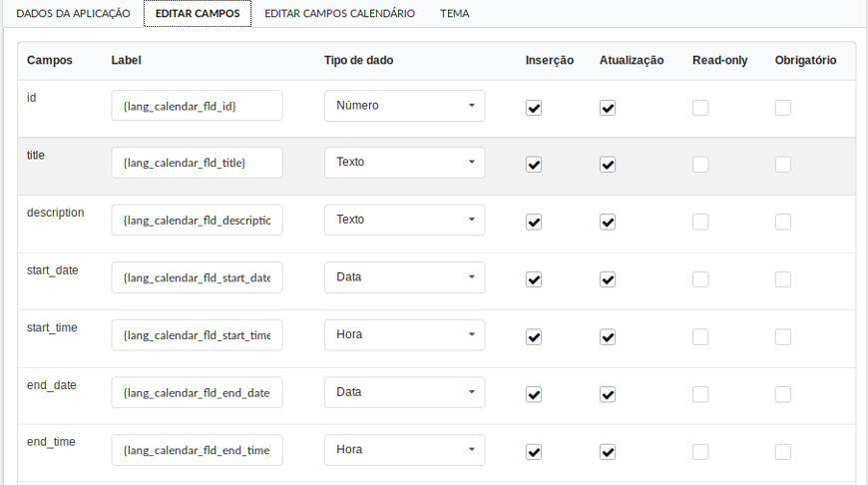Uncheck Inserção for the title field

534,165
